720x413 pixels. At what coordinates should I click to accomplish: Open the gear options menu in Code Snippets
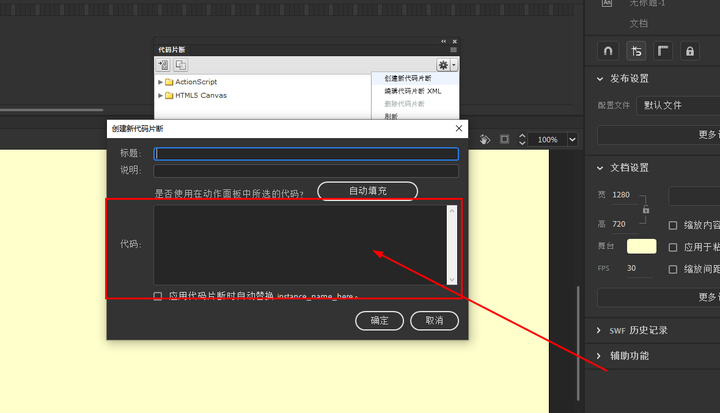click(443, 65)
